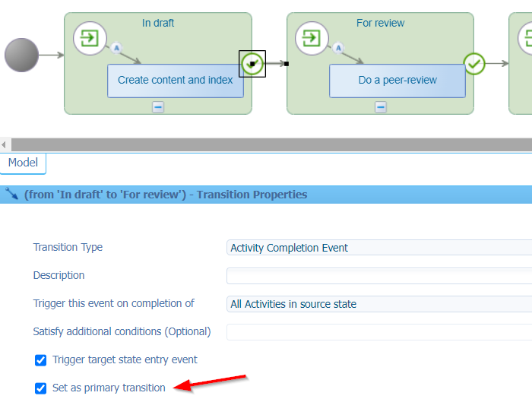The height and width of the screenshot is (418, 532).
Task: Collapse the 'For review' state box
Action: [381, 107]
